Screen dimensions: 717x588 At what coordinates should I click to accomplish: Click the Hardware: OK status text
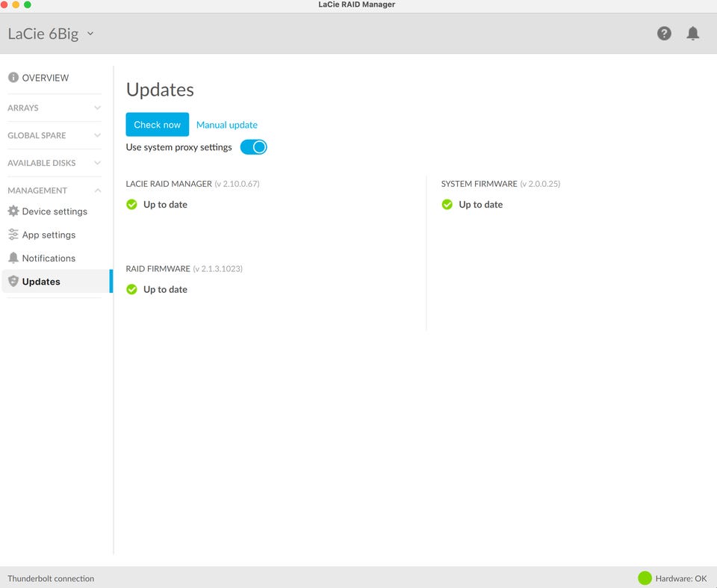coord(681,578)
